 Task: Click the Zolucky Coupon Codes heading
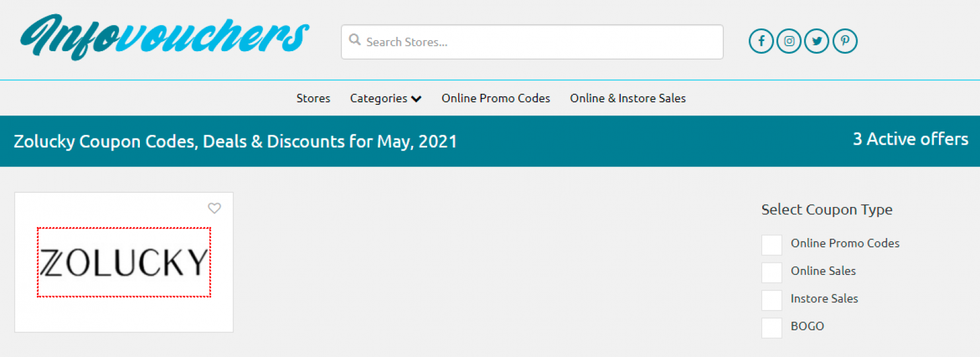236,142
